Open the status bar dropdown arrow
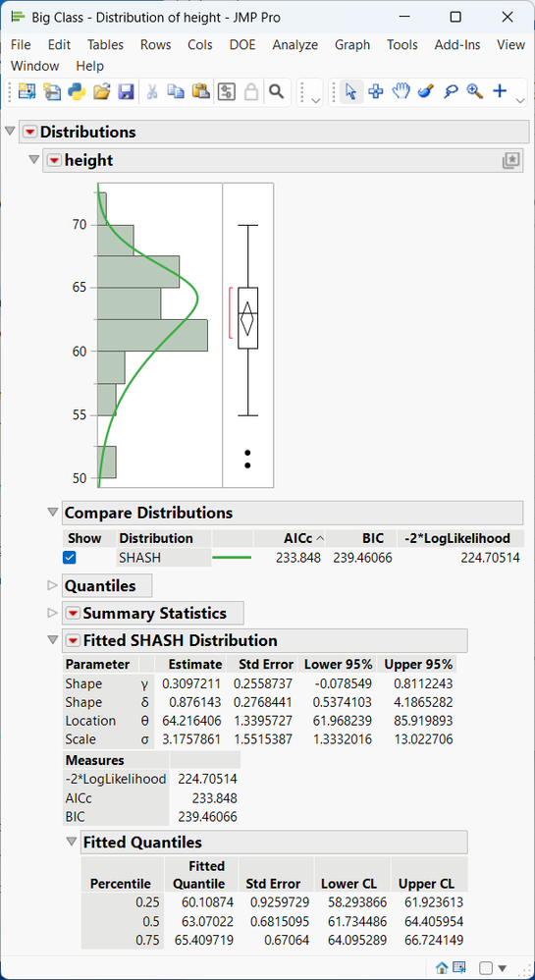535x980 pixels. click(502, 968)
